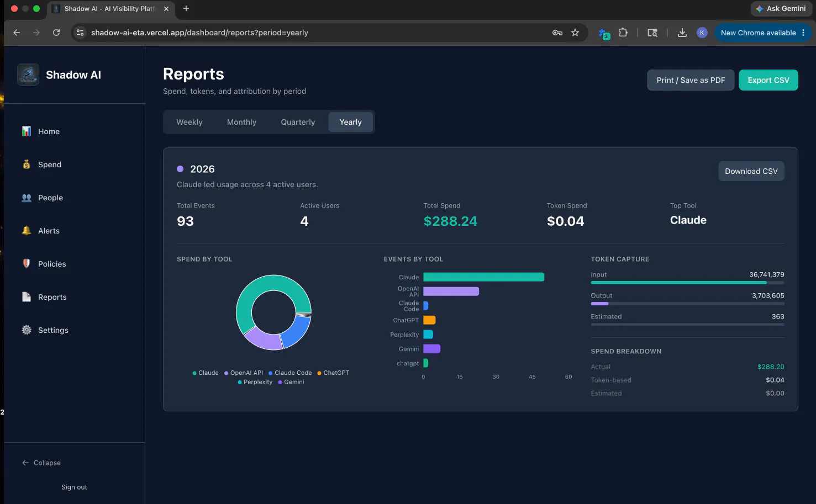
Task: Click the Claude Code legend swatch
Action: coord(271,373)
